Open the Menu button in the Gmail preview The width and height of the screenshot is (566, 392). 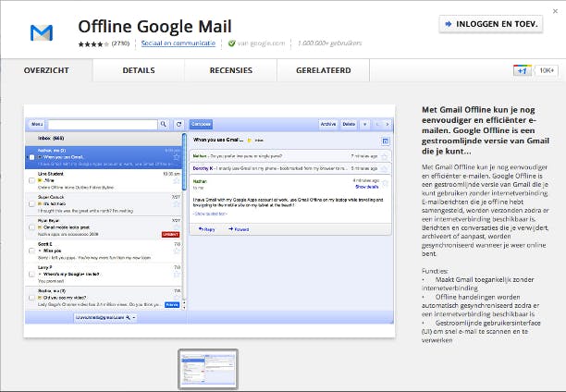[37, 124]
